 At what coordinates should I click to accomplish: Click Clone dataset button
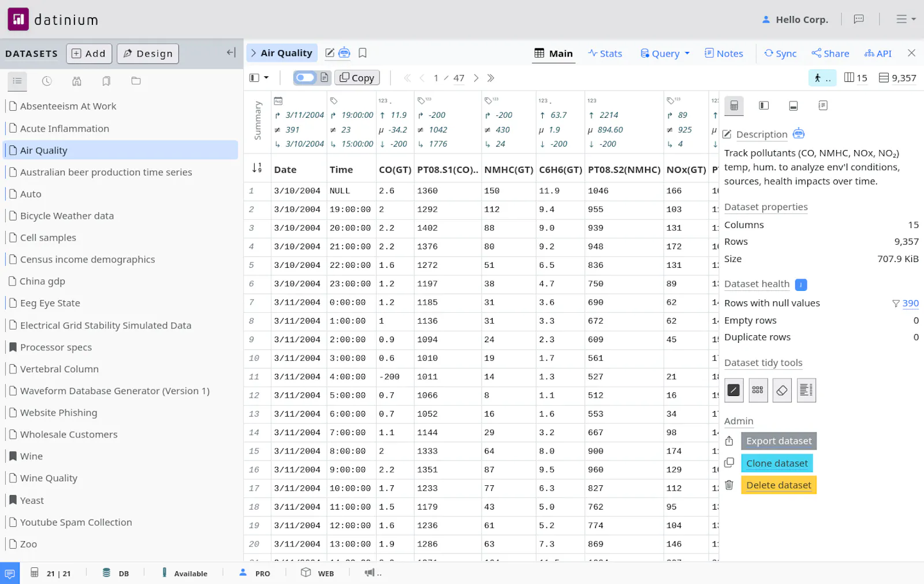pyautogui.click(x=777, y=463)
